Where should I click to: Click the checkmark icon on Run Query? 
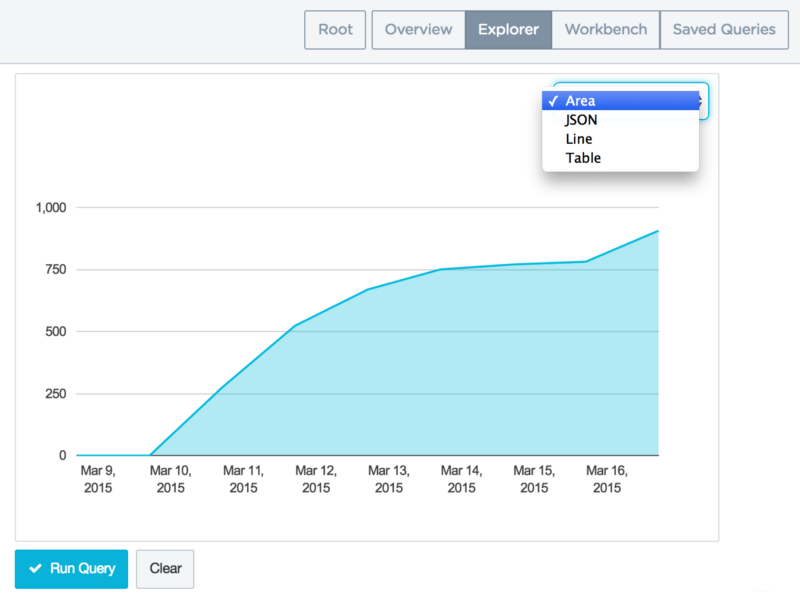point(35,568)
